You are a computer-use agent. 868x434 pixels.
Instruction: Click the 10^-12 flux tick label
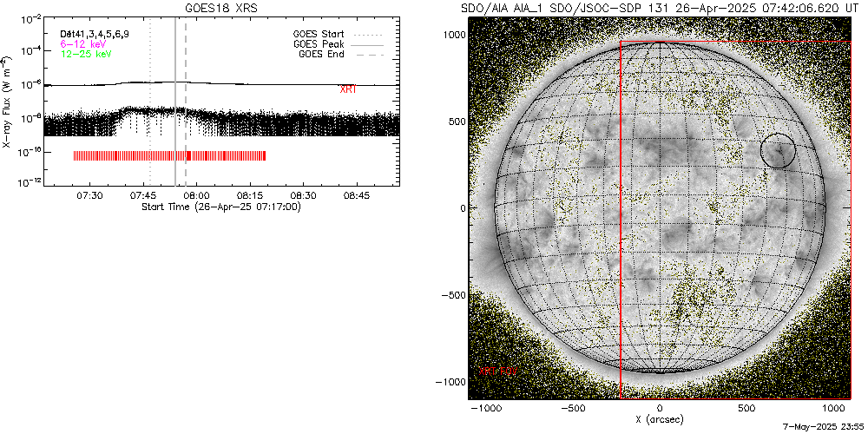point(29,183)
